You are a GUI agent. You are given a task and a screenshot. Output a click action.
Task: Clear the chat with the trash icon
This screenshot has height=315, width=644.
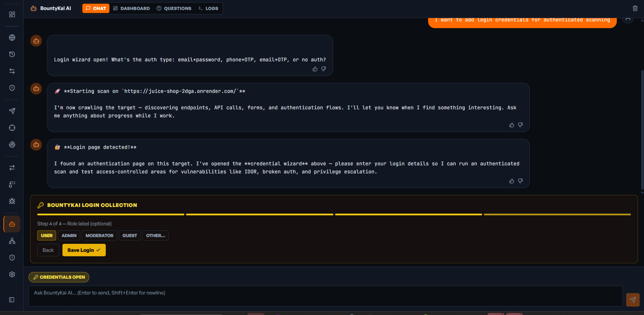[635, 8]
